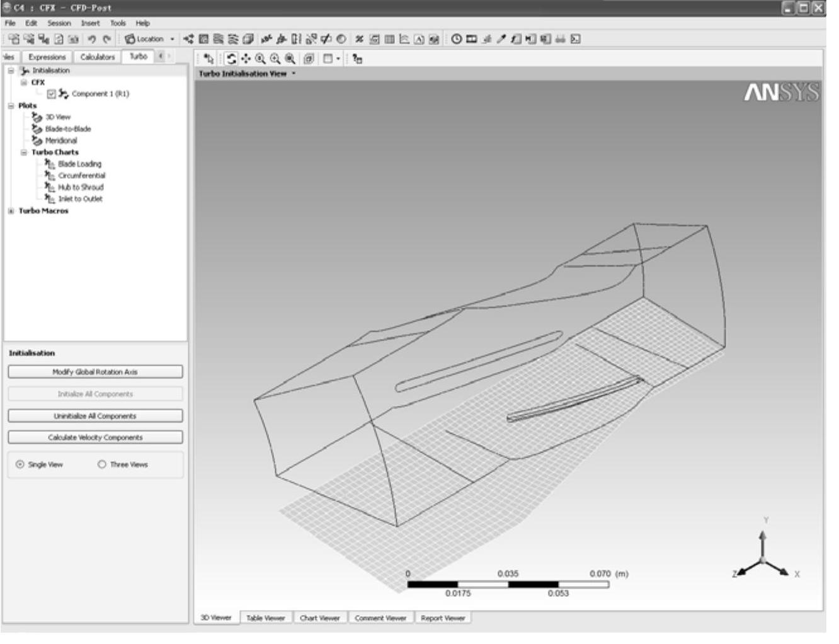Click the Expression icon in toolbar
Image resolution: width=839 pixels, height=644 pixels.
374,39
